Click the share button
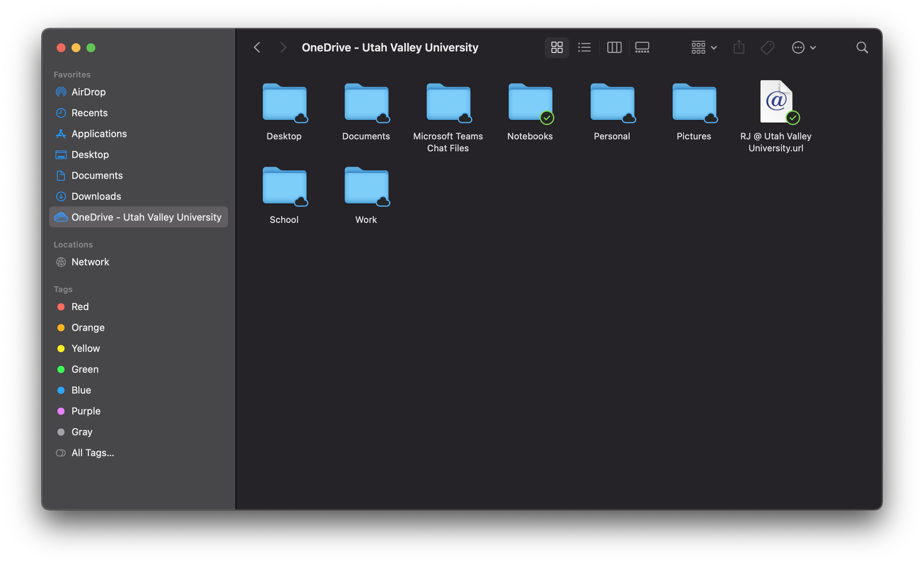This screenshot has width=924, height=565. point(740,48)
